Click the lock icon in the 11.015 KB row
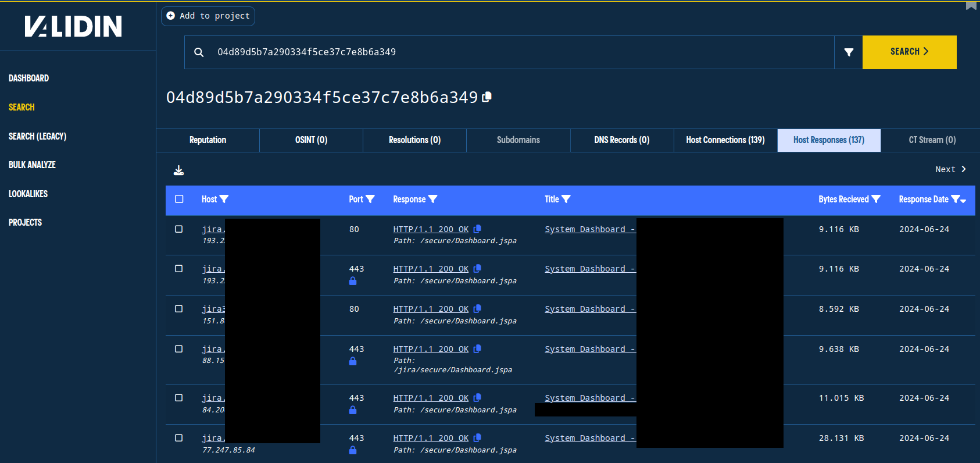 [x=353, y=410]
